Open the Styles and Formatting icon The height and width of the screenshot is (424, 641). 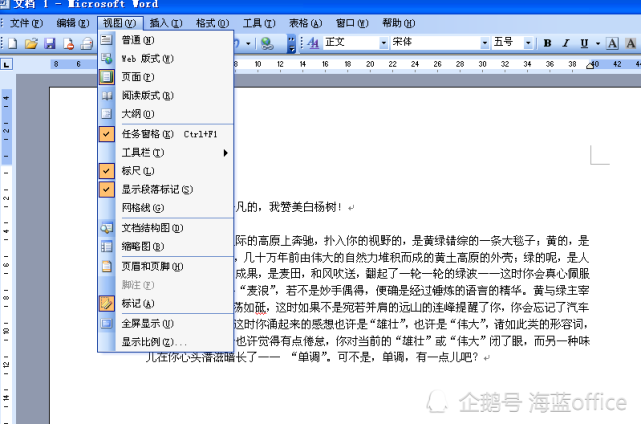313,43
